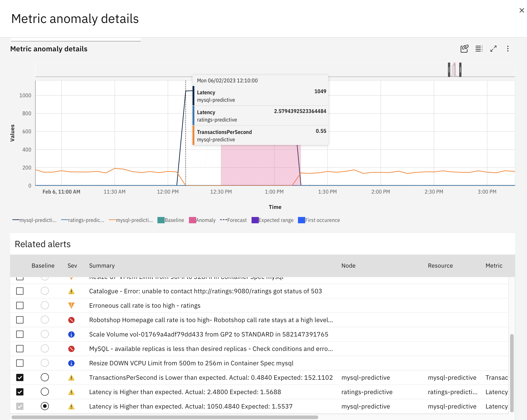Screen dimensions: 527x420
Task: Toggle Forecast legend entry
Action: tap(233, 220)
